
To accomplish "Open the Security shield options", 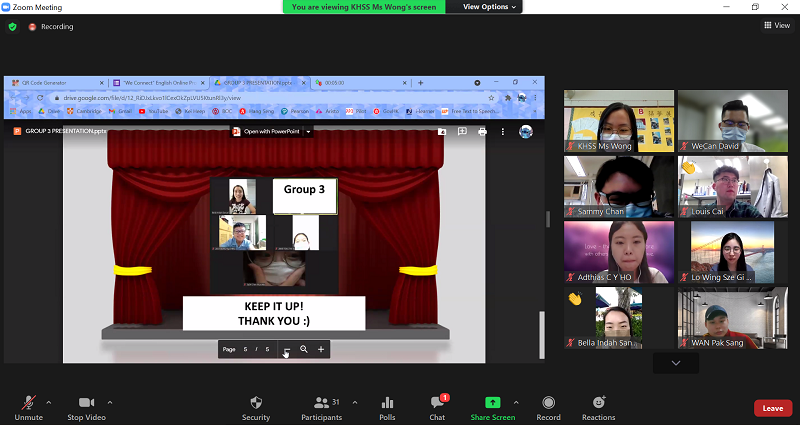I will (256, 403).
